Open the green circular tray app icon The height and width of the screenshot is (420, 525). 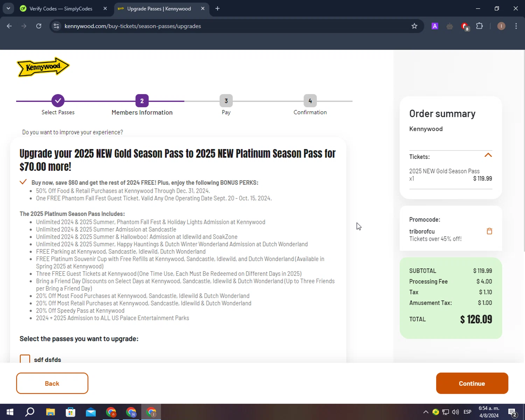pos(435,412)
